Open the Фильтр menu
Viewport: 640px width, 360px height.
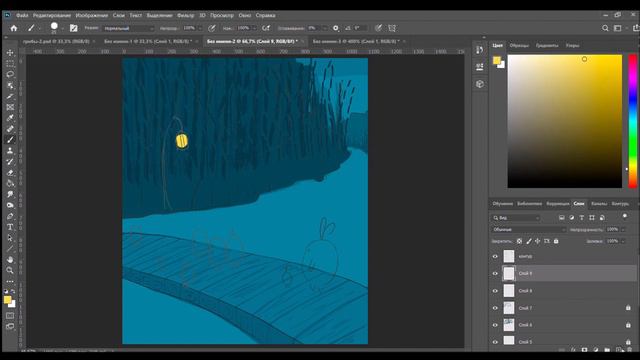coord(186,15)
